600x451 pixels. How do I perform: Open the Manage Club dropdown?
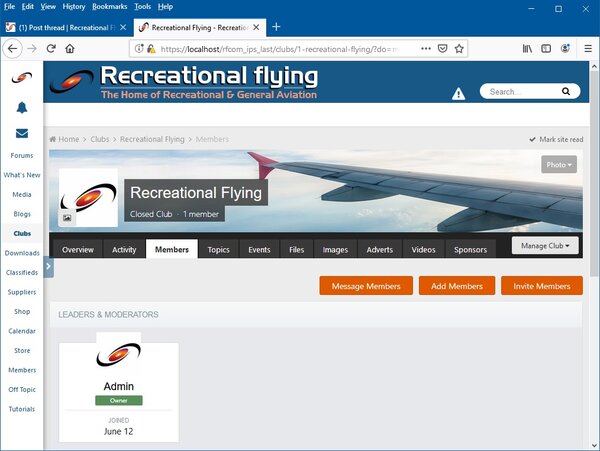[546, 245]
